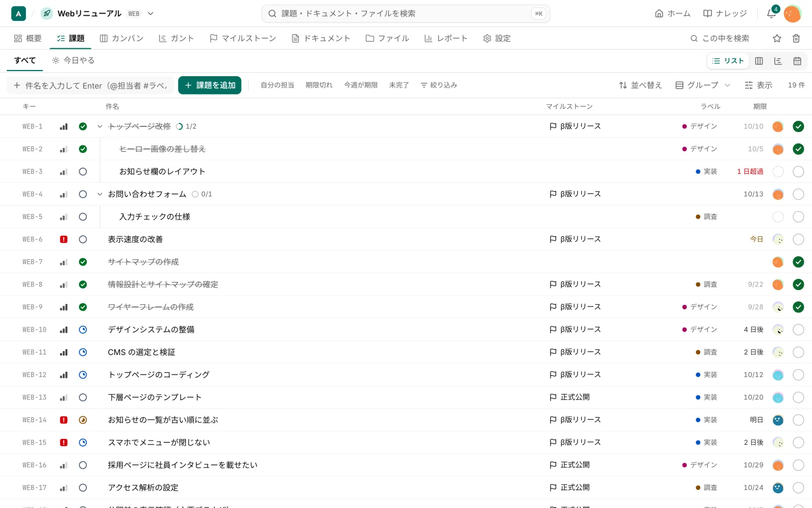Image resolution: width=812 pixels, height=508 pixels.
Task: Open the マイルストーン tab
Action: (x=243, y=38)
